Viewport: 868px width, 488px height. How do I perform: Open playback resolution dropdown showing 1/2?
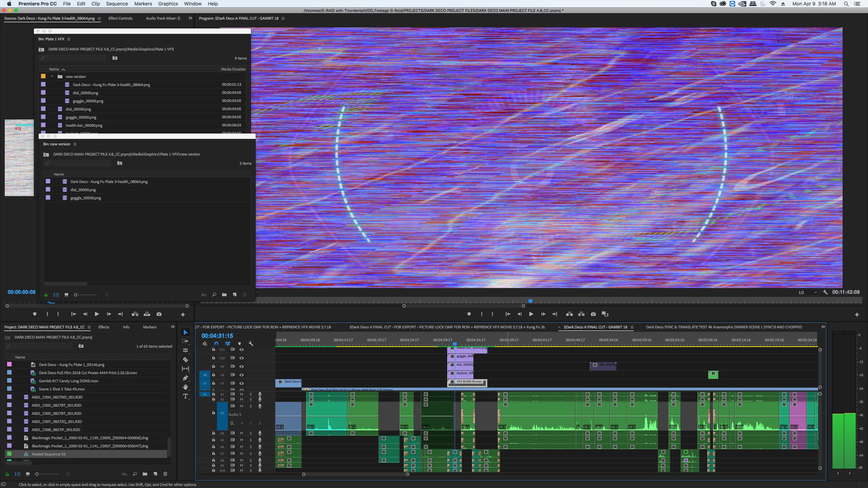(x=807, y=292)
